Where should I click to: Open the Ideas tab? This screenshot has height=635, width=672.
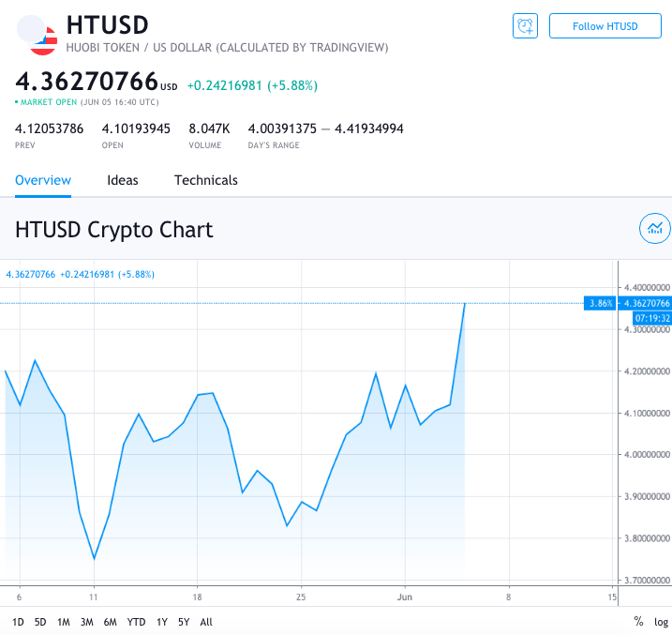click(x=123, y=180)
